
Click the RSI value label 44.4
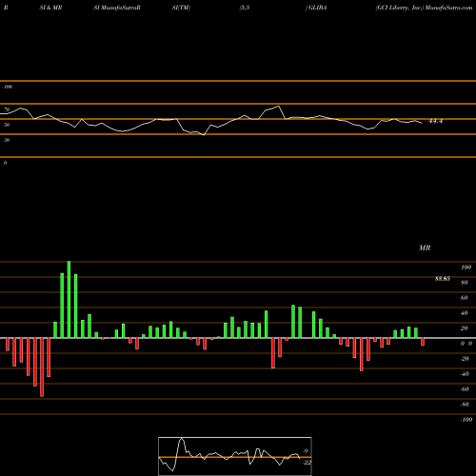pos(435,121)
